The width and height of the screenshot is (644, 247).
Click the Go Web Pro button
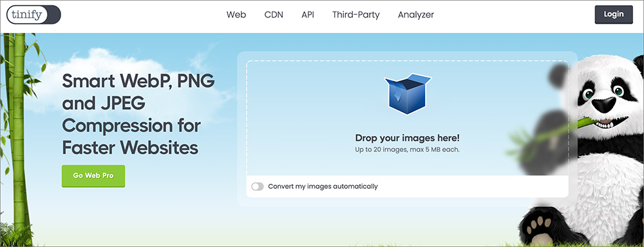[93, 176]
